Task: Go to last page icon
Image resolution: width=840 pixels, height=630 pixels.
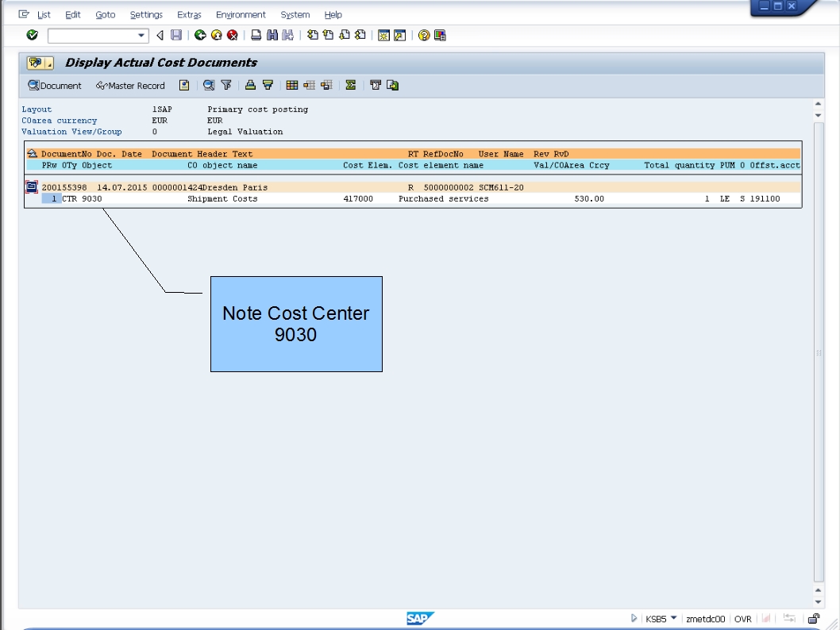Action: point(360,36)
